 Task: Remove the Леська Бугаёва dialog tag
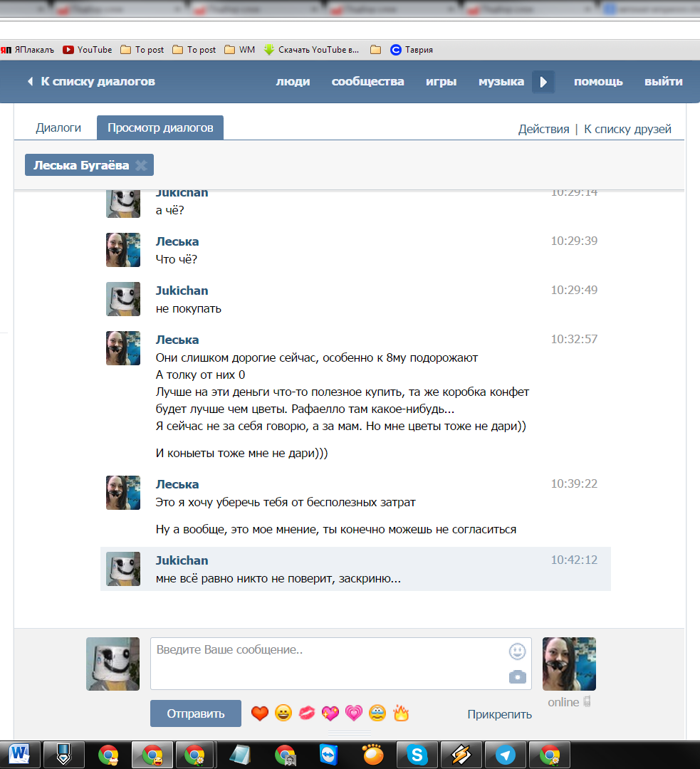click(x=141, y=165)
